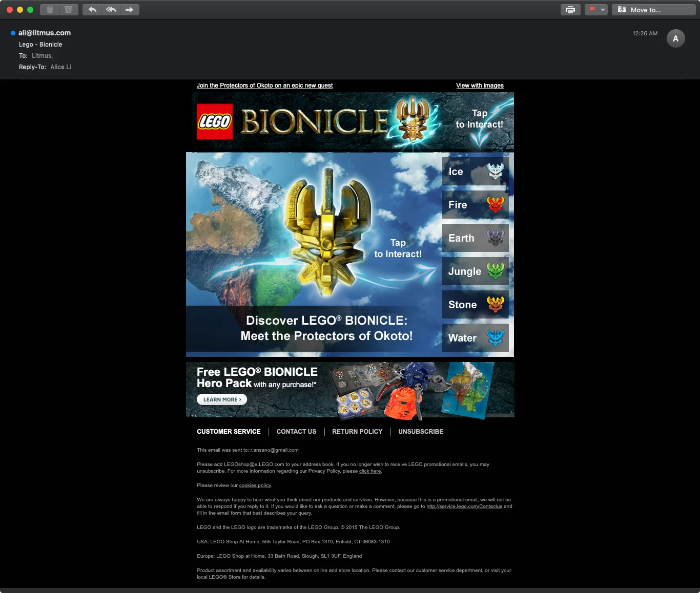Click the red LEGO logo
The width and height of the screenshot is (700, 593).
215,121
